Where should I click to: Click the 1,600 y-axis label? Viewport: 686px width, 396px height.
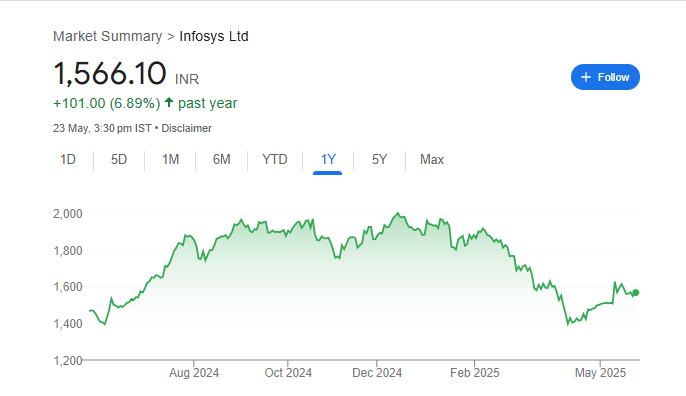tap(68, 287)
